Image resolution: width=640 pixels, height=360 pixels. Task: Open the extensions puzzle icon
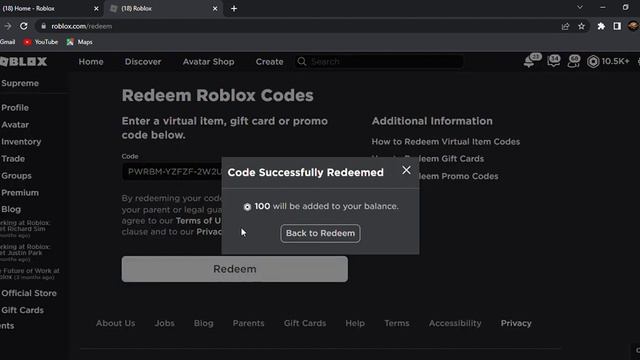point(601,26)
